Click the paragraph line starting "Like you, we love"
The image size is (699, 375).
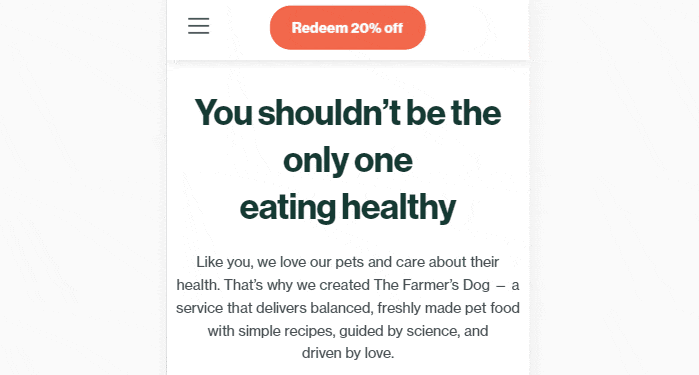pos(348,262)
